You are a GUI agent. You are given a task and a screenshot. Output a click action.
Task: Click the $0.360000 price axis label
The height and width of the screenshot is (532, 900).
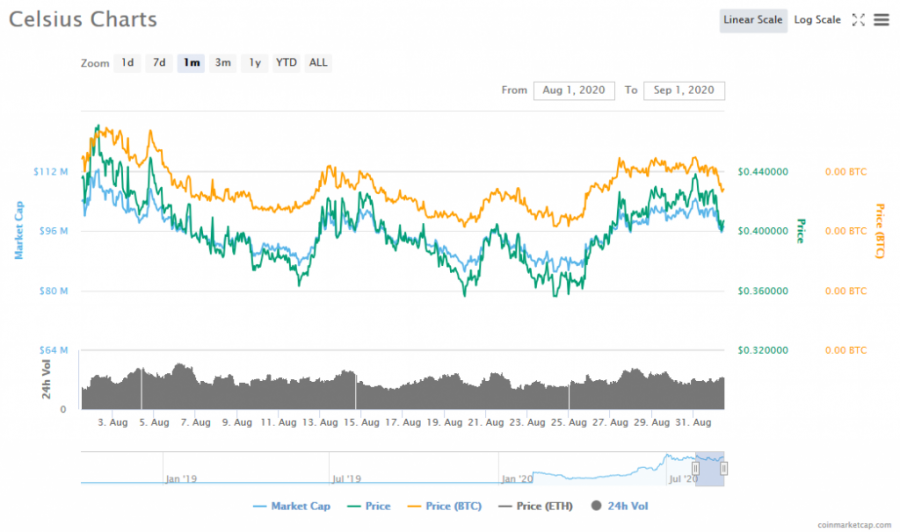pyautogui.click(x=763, y=291)
